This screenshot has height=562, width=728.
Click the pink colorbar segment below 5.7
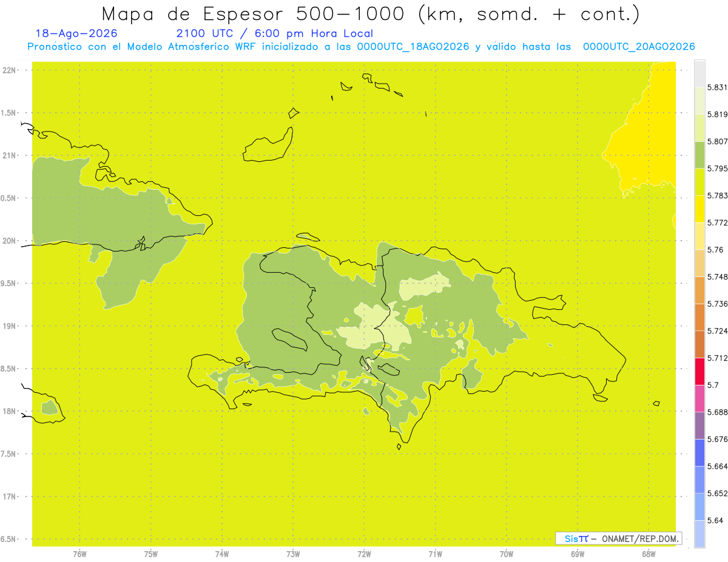(x=699, y=398)
